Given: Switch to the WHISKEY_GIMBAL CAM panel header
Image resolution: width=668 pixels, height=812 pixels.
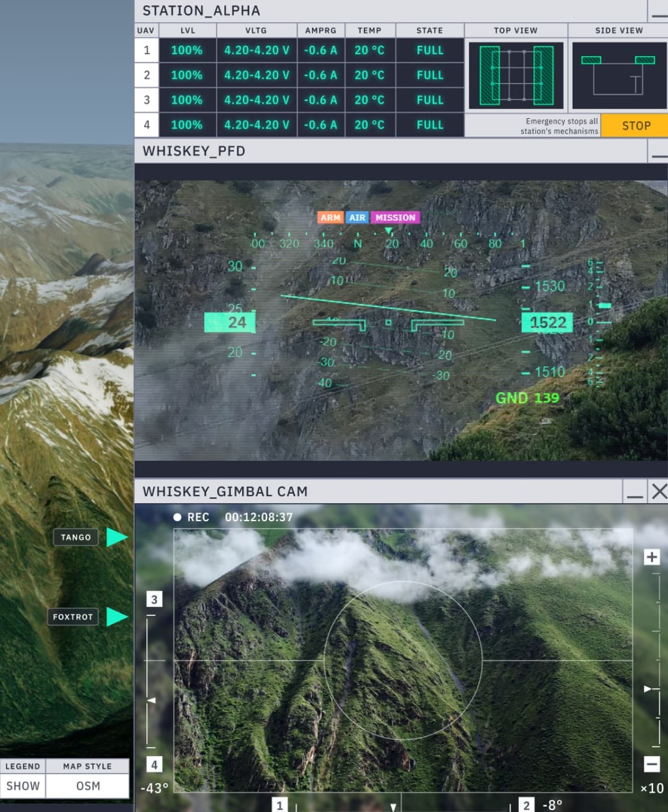Looking at the screenshot, I should point(225,491).
